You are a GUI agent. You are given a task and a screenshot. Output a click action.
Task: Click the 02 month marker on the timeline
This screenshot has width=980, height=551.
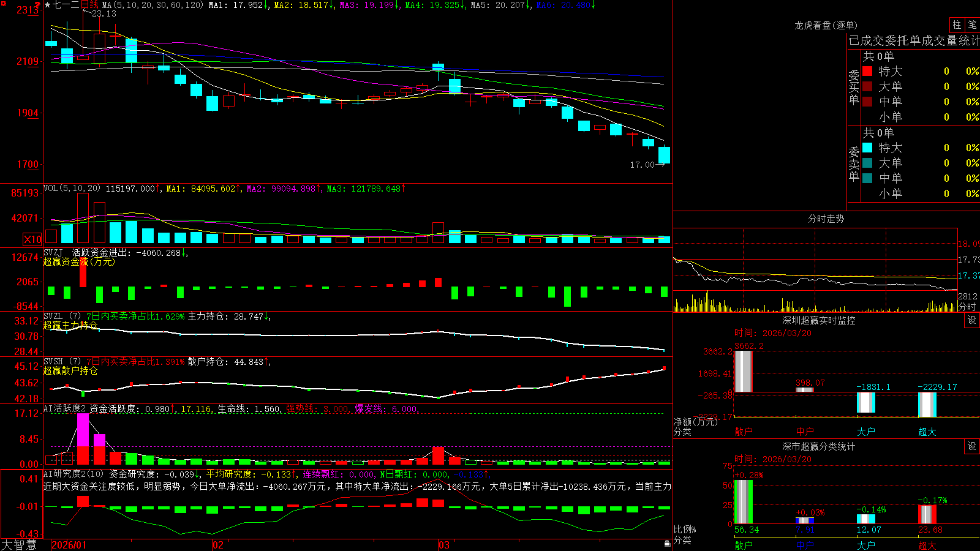[217, 545]
